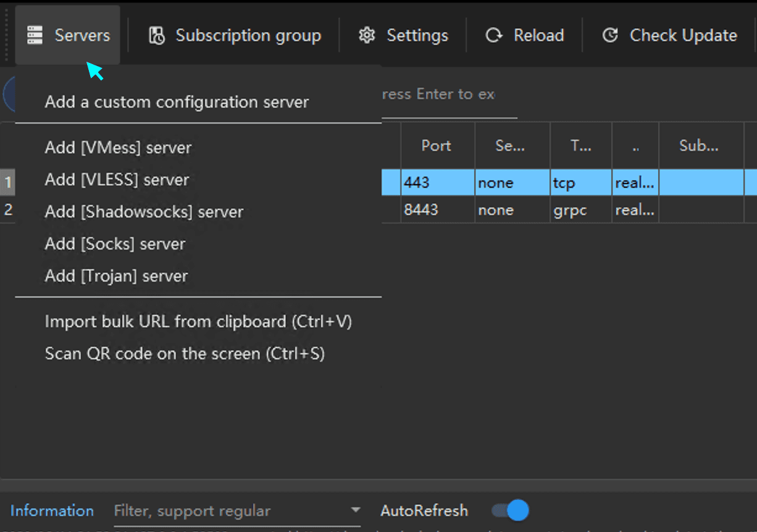This screenshot has width=757, height=532.
Task: Click the Reload toolbar label
Action: pyautogui.click(x=539, y=36)
